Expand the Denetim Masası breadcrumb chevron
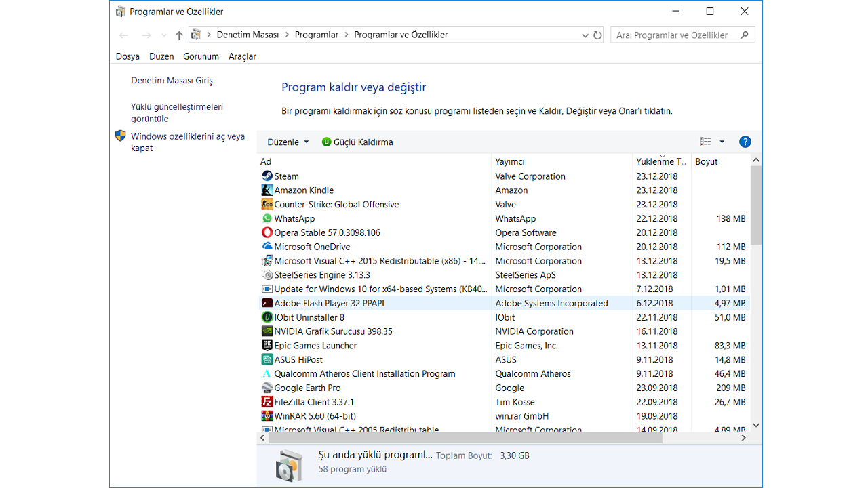Viewport: 868px width, 488px height. [x=287, y=35]
